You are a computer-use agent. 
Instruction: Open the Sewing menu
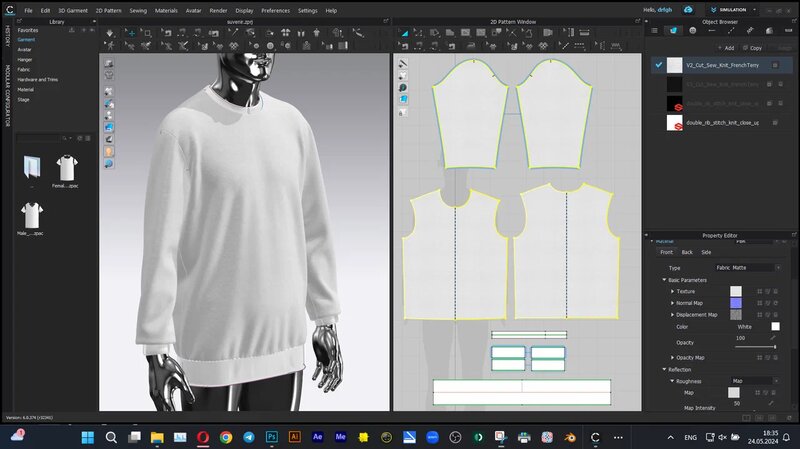click(138, 10)
